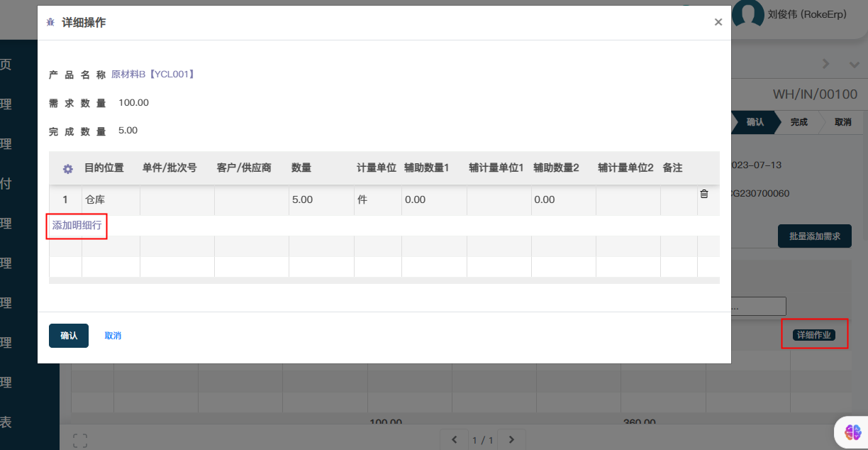
Task: Select the 取消 status step in the status bar
Action: click(x=842, y=122)
